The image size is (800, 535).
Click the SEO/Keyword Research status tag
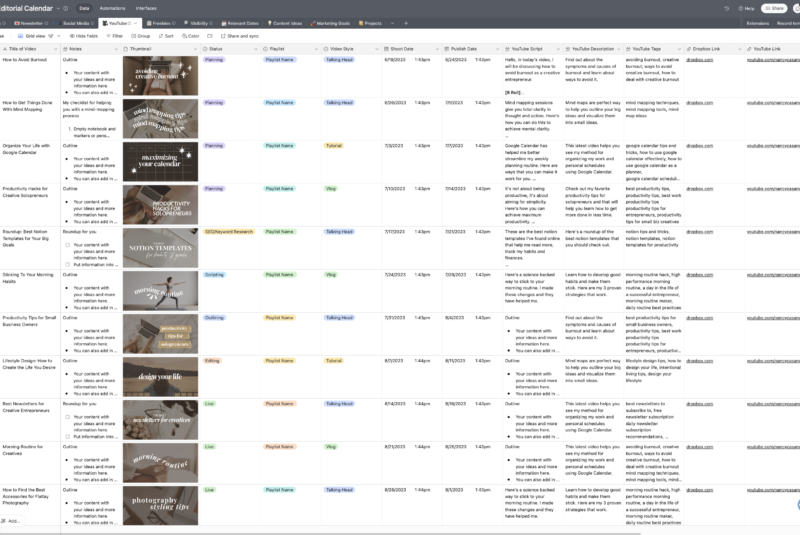[x=229, y=232]
